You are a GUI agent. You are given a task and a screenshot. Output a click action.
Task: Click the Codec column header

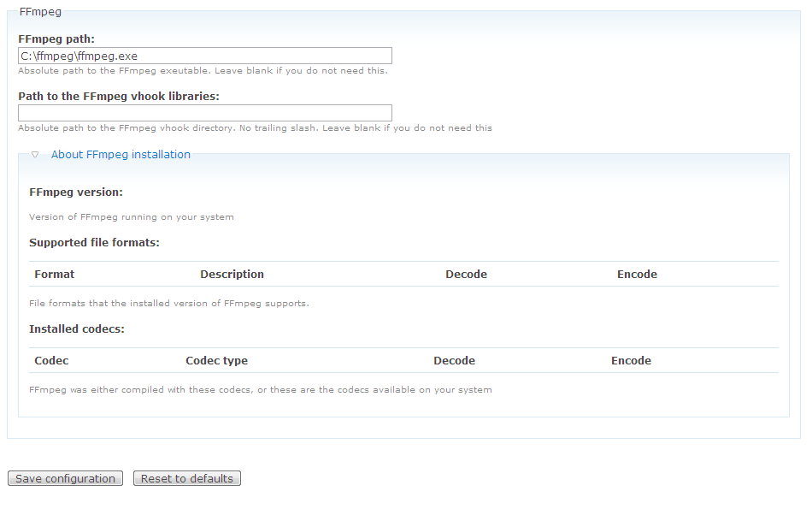point(51,361)
